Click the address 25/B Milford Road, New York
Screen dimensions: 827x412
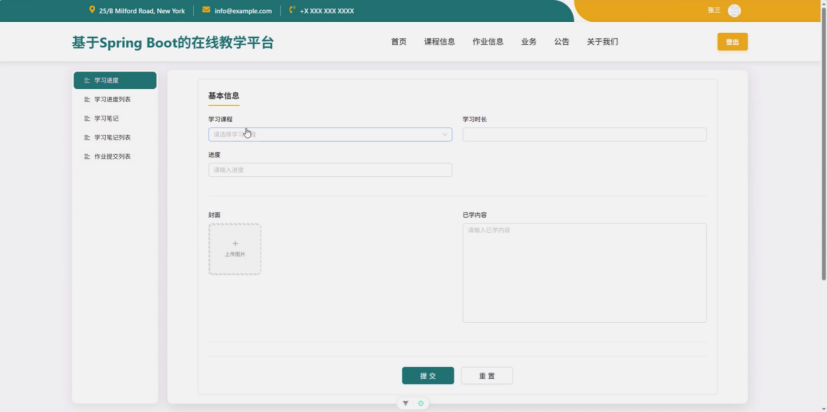(142, 11)
